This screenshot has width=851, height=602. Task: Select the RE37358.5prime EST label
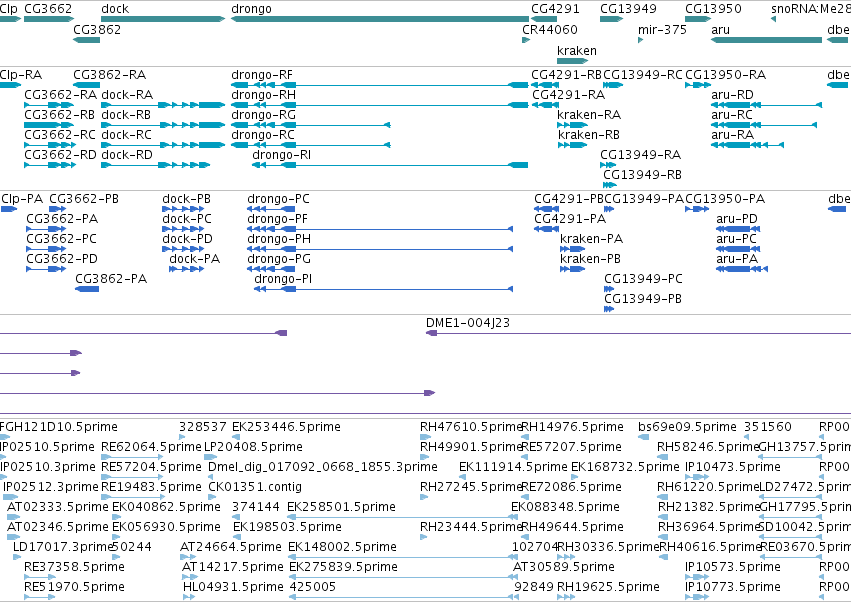click(x=74, y=567)
